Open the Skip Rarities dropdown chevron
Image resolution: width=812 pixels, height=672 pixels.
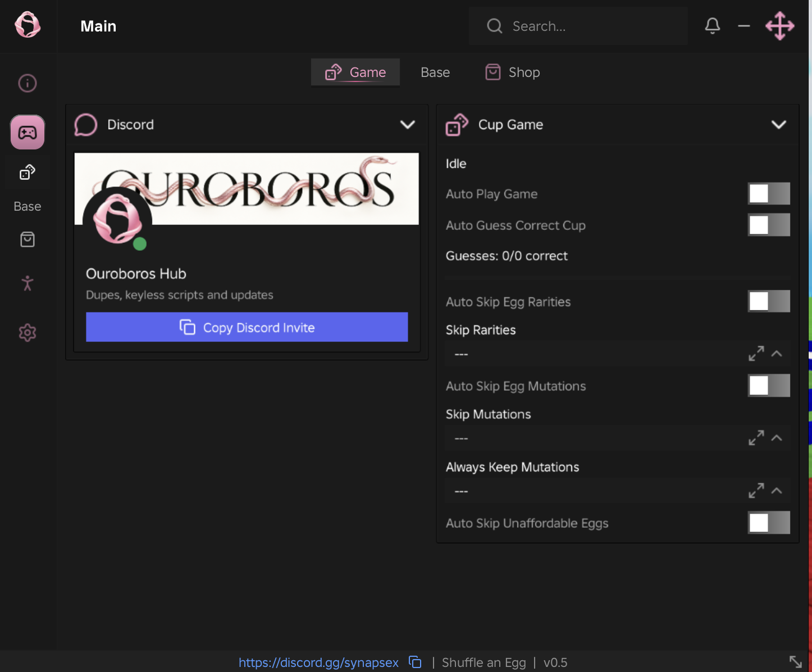pyautogui.click(x=777, y=353)
